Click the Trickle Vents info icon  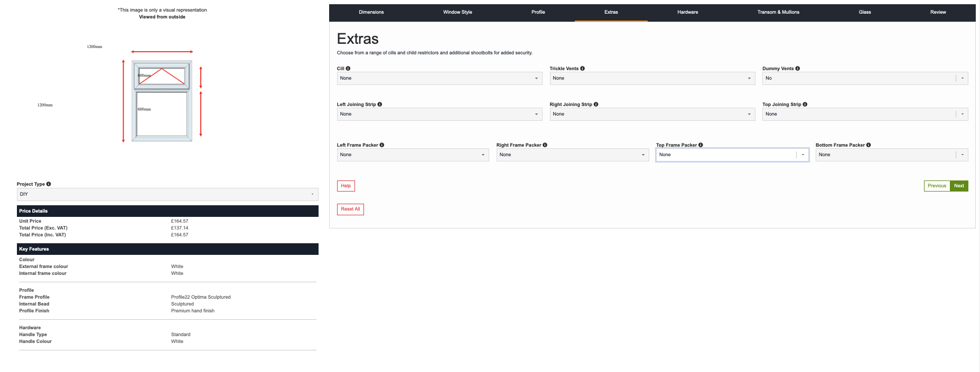(583, 69)
